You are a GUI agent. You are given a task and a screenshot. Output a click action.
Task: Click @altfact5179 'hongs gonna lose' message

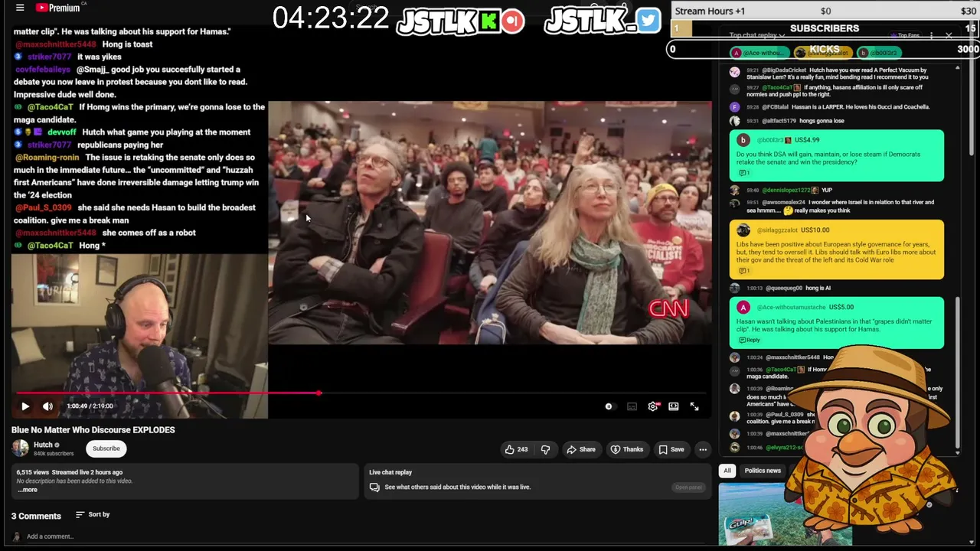click(795, 121)
